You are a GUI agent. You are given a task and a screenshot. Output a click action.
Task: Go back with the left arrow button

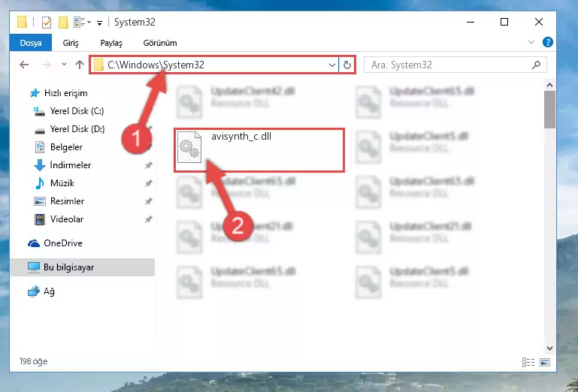[24, 65]
